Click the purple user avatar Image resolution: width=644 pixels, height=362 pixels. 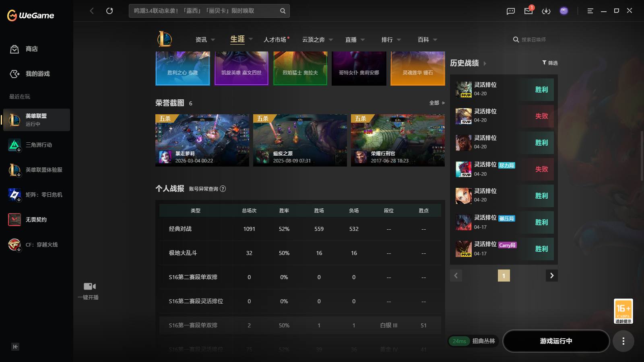[564, 11]
